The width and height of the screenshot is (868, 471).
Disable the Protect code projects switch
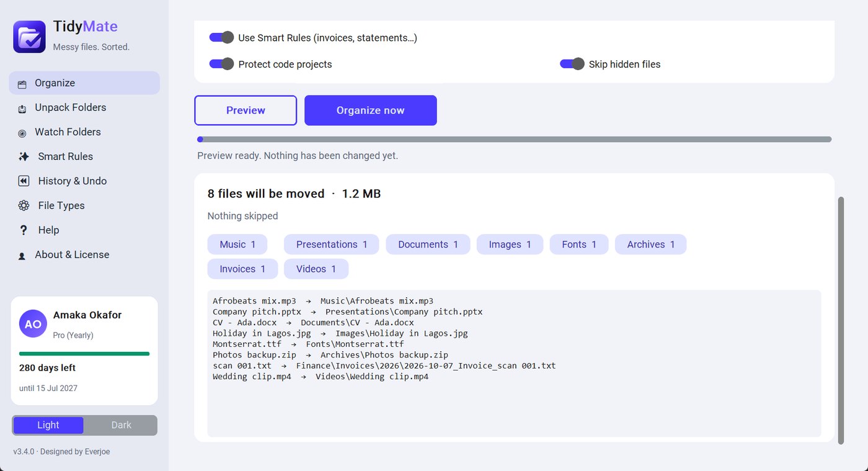221,64
